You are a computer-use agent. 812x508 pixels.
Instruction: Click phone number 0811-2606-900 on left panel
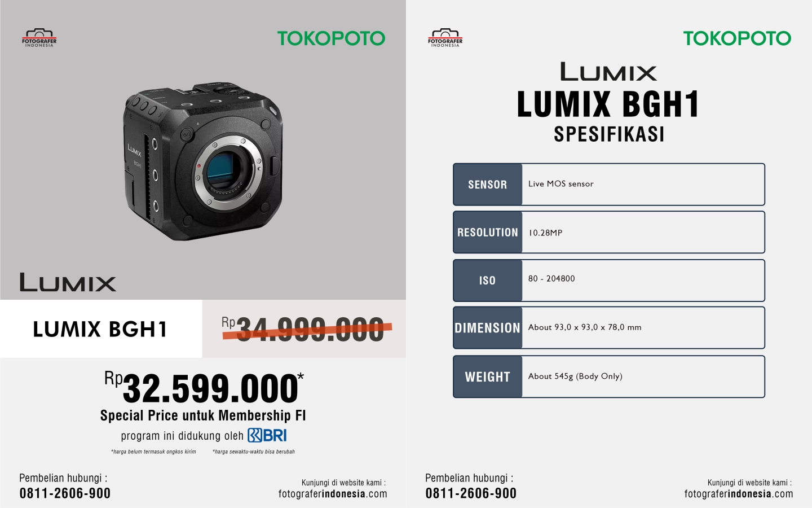pos(65,493)
